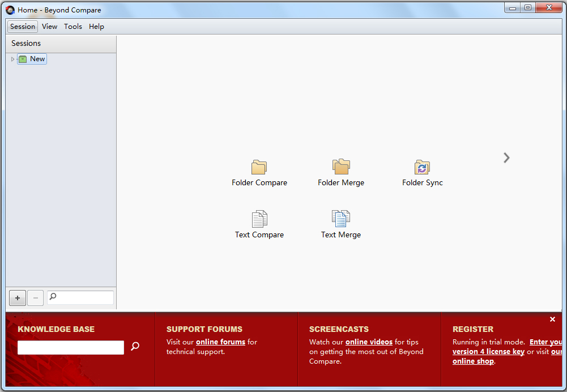Click the minus button to remove session
Viewport: 567px width, 392px height.
pos(35,297)
